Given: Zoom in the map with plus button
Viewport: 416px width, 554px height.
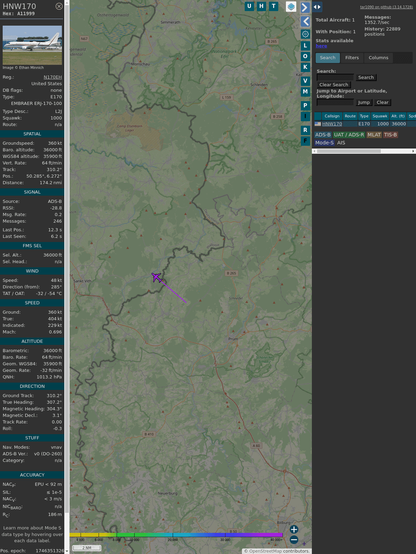Looking at the screenshot, I should click(x=294, y=529).
